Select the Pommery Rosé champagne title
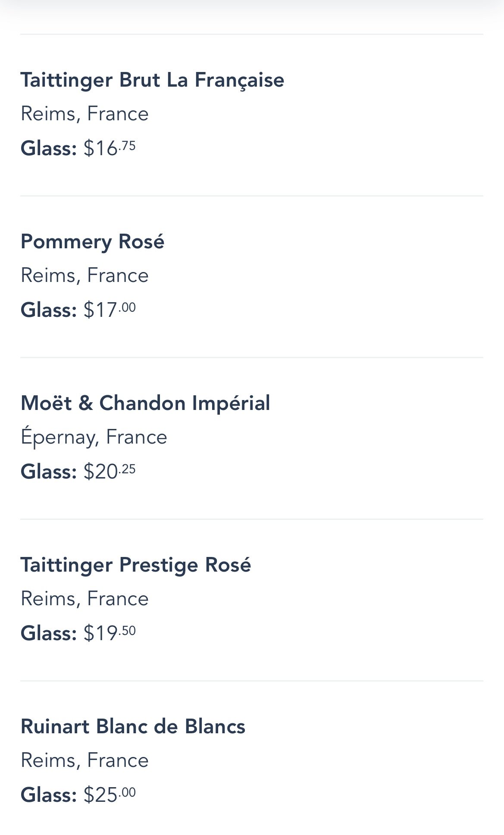Viewport: 504px width, 835px height. pyautogui.click(x=92, y=241)
